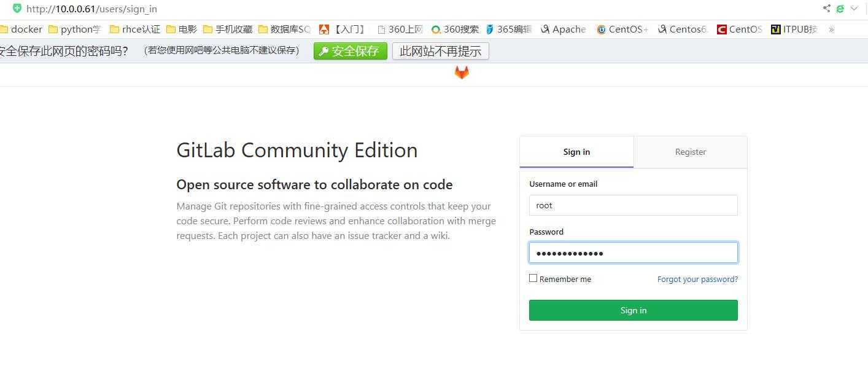Enable the Remember me checkbox
The width and height of the screenshot is (868, 368).
coord(533,278)
